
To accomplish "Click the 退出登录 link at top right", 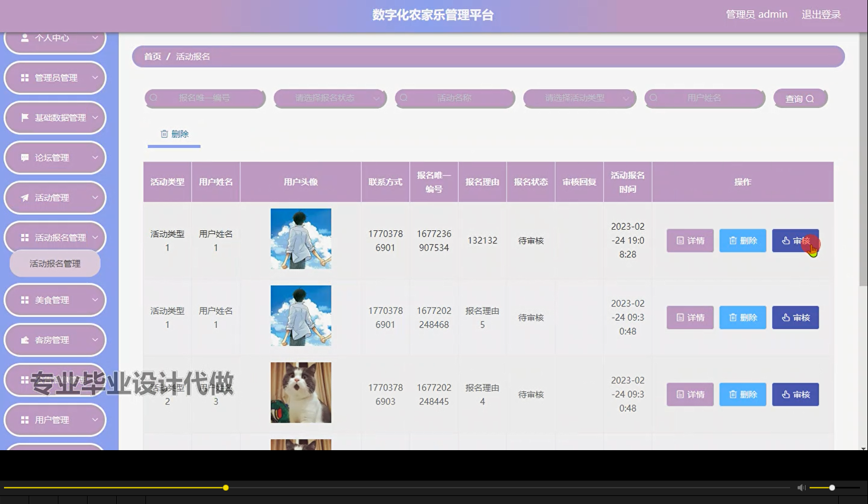I will coord(822,14).
